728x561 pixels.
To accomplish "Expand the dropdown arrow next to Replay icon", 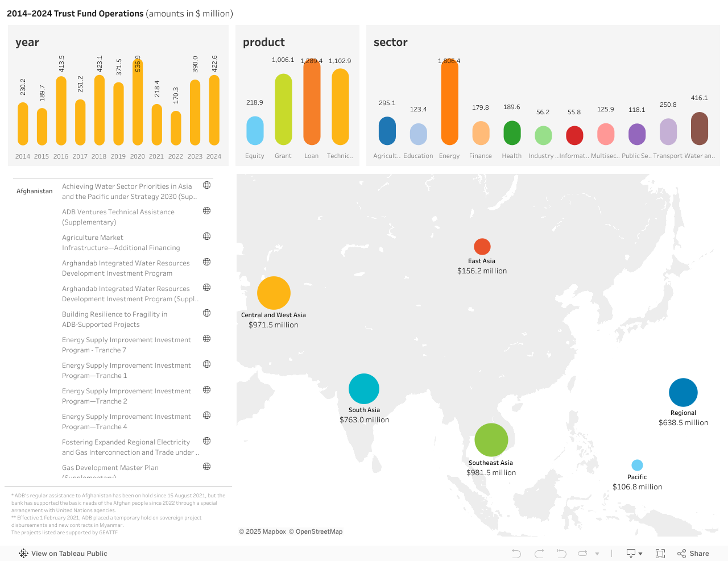I will 597,554.
